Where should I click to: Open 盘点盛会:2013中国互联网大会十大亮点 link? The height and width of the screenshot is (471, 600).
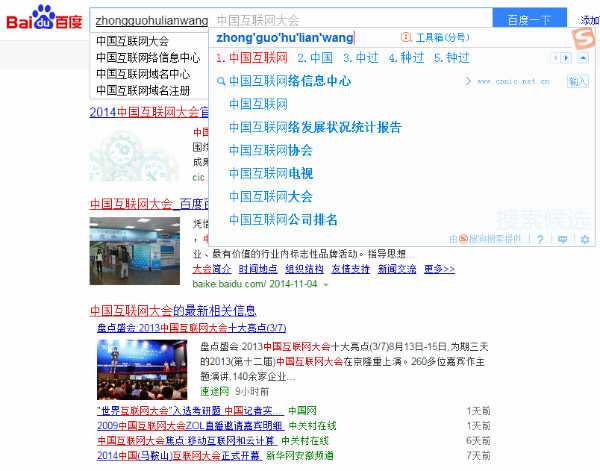click(192, 328)
